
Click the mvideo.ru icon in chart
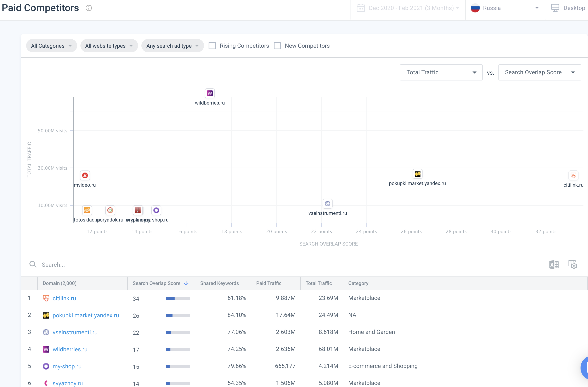[x=85, y=175]
